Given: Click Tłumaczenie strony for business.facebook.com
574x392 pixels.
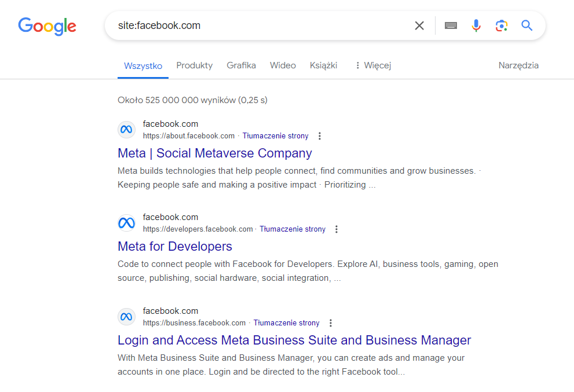Looking at the screenshot, I should pyautogui.click(x=286, y=323).
